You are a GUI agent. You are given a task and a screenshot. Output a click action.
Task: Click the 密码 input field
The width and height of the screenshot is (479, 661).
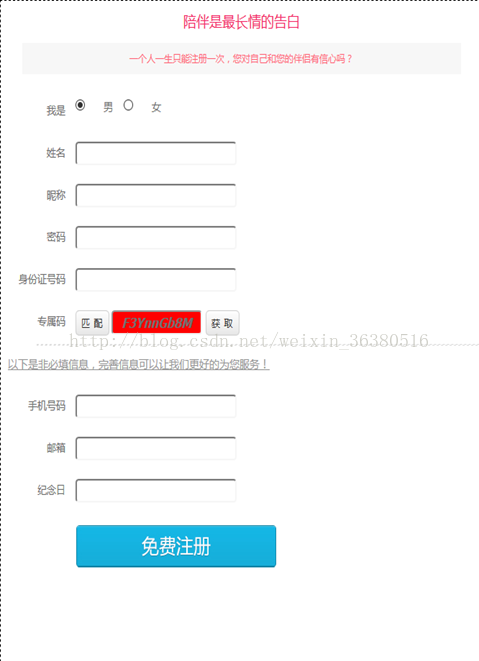(156, 237)
